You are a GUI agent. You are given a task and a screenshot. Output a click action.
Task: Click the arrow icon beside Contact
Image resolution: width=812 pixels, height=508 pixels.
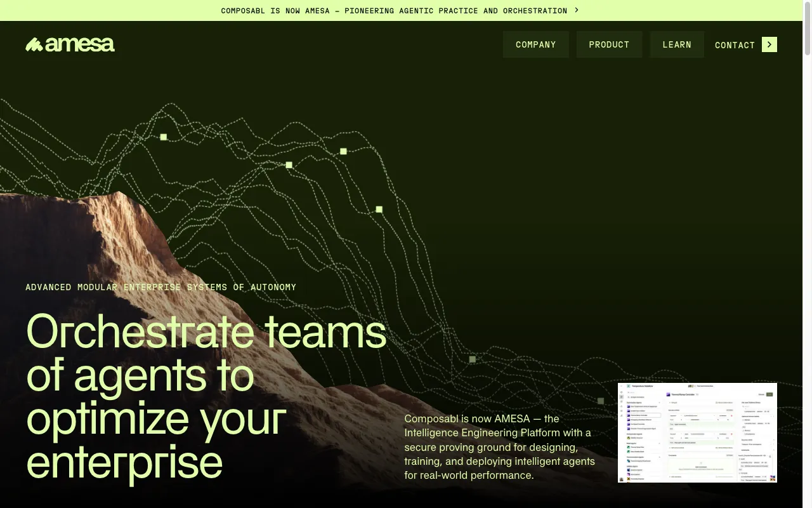(769, 44)
